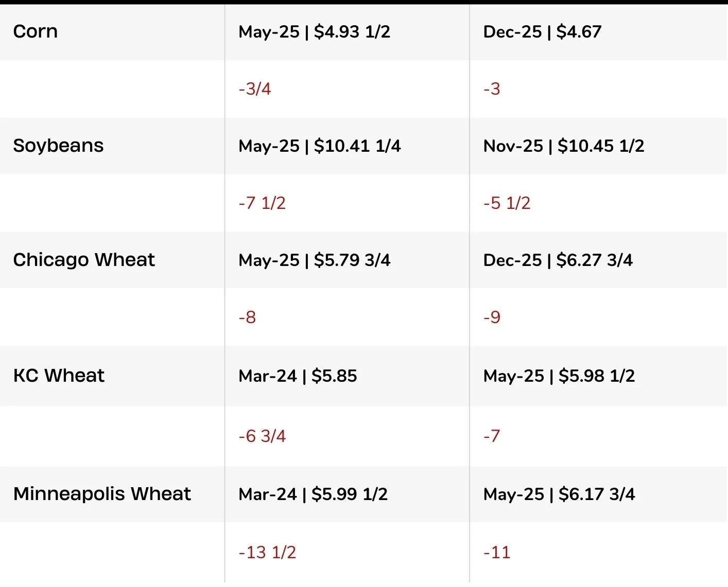This screenshot has height=587, width=728.
Task: Select Chicago Wheat May-25 $5.79 3/4 price
Action: point(315,260)
